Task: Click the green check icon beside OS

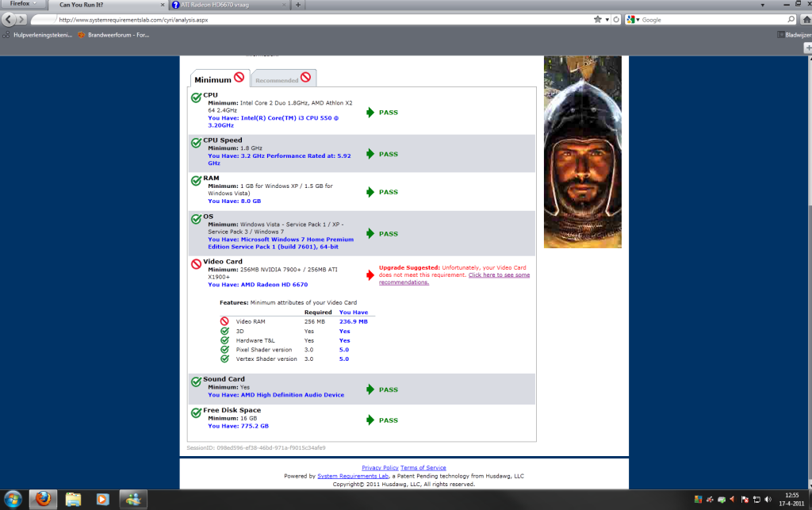Action: (197, 218)
